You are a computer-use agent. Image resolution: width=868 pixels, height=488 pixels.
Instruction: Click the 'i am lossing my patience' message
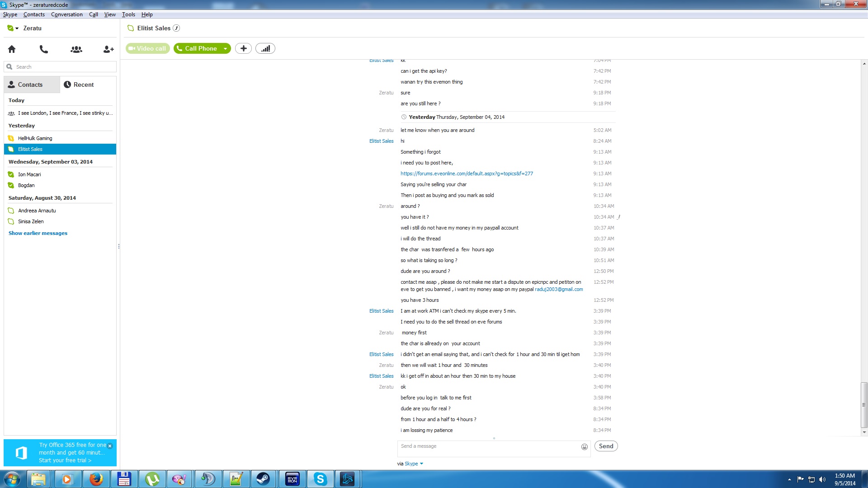click(426, 430)
